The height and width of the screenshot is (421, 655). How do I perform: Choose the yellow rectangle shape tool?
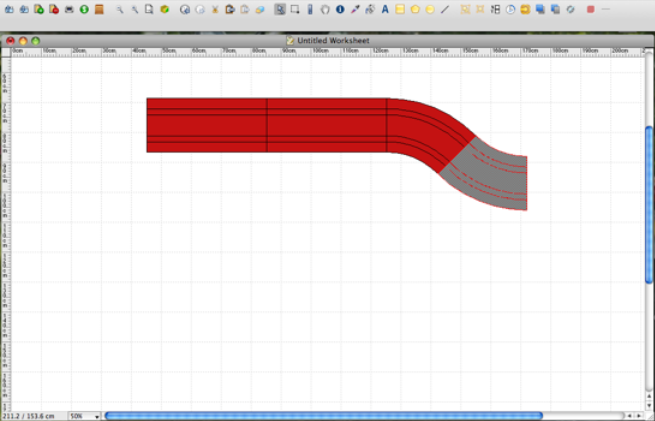tap(400, 9)
